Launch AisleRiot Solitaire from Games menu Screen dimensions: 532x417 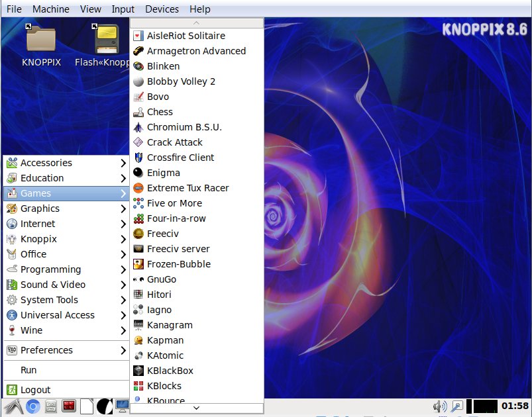197,36
